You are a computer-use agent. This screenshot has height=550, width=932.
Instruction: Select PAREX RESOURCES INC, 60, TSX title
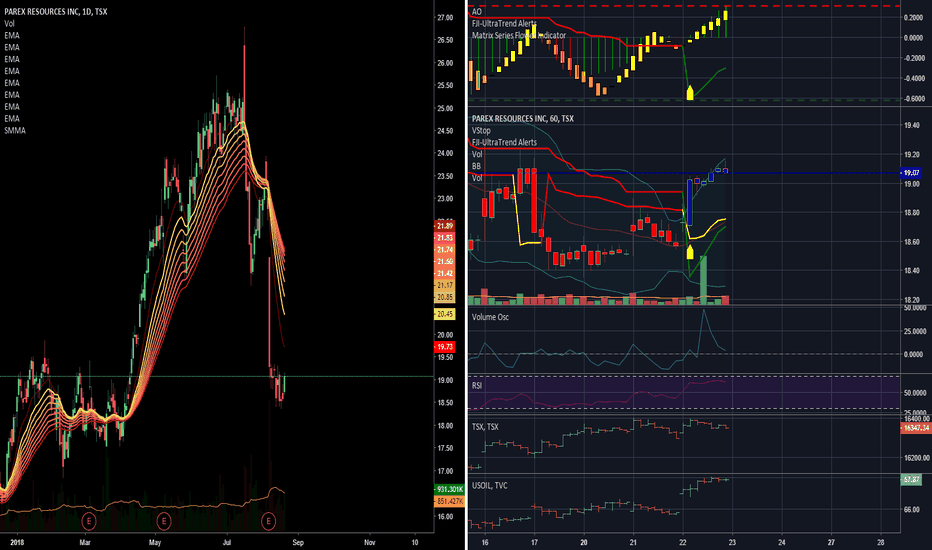click(x=522, y=118)
